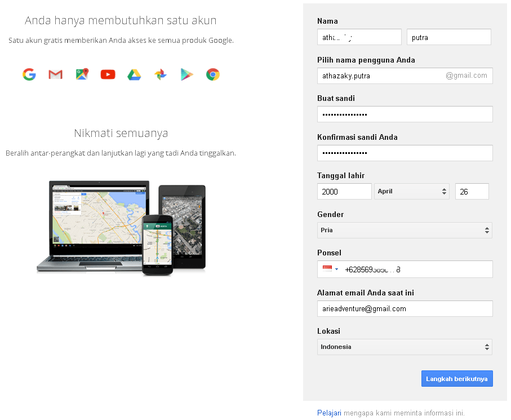The width and height of the screenshot is (511, 420).
Task: Click the current email field arieadventure@gmail.com
Action: [x=405, y=308]
